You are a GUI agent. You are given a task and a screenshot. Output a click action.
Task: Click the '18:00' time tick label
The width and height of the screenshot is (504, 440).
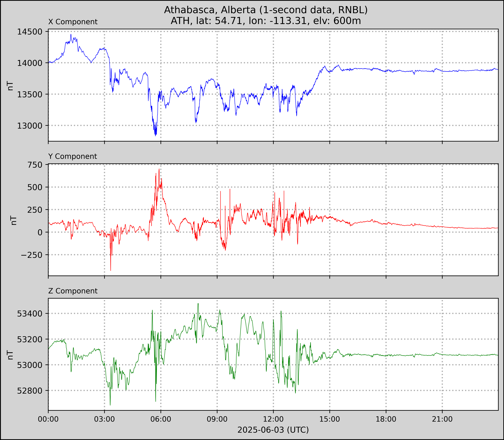pyautogui.click(x=386, y=419)
